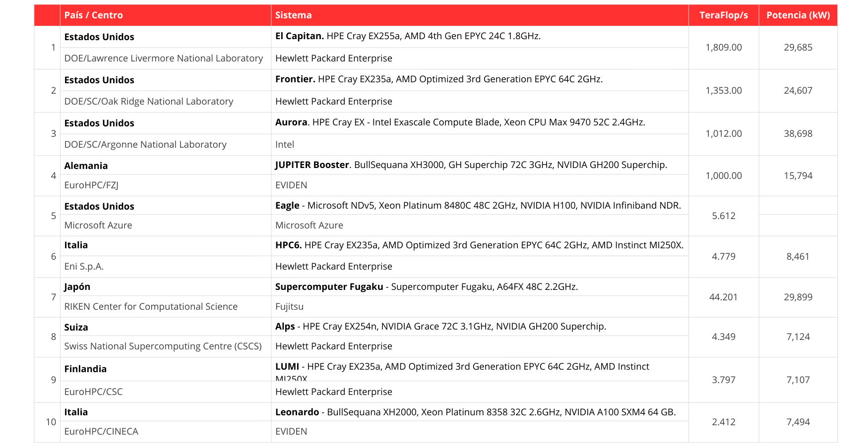Select the Eni S.p.A. center cell
Image resolution: width=868 pixels, height=446 pixels.
tap(84, 267)
